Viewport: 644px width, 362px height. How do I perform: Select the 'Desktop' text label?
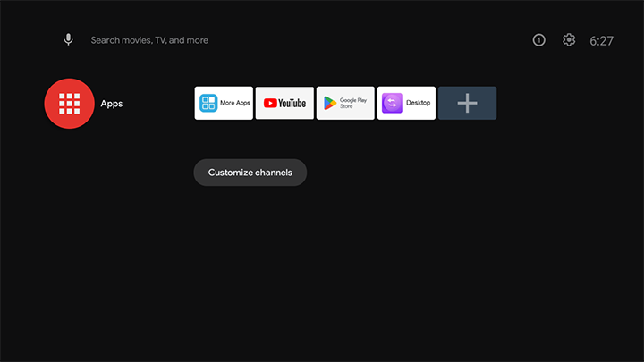tap(418, 103)
